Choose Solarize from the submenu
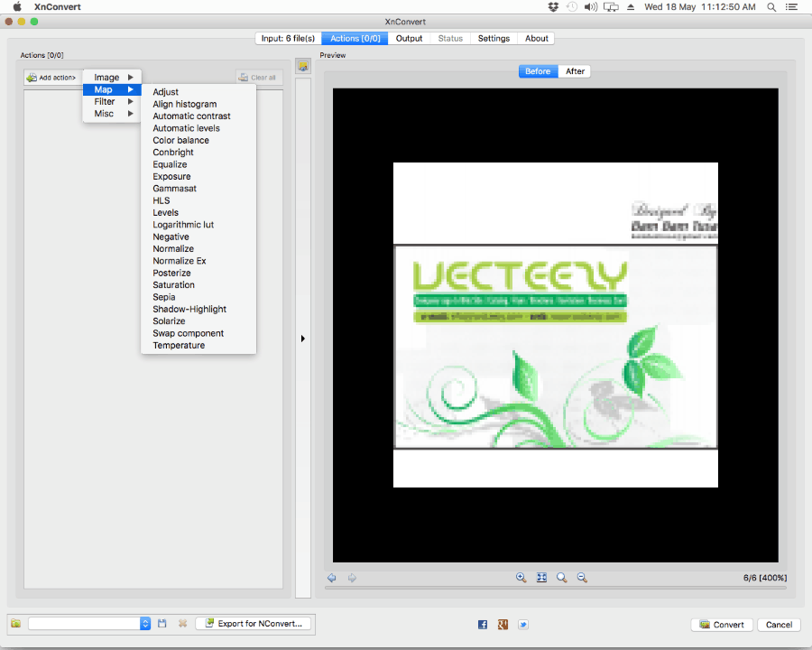 [198, 320]
